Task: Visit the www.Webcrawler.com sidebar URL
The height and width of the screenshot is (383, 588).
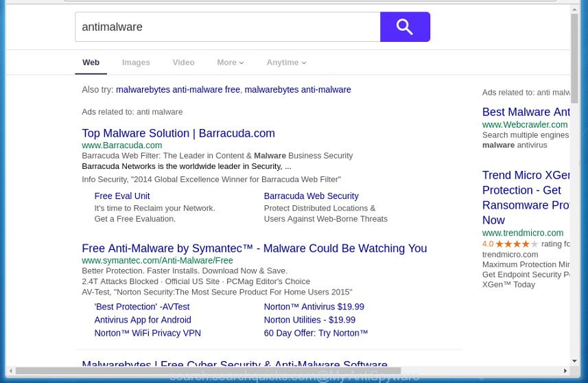Action: pyautogui.click(x=525, y=124)
